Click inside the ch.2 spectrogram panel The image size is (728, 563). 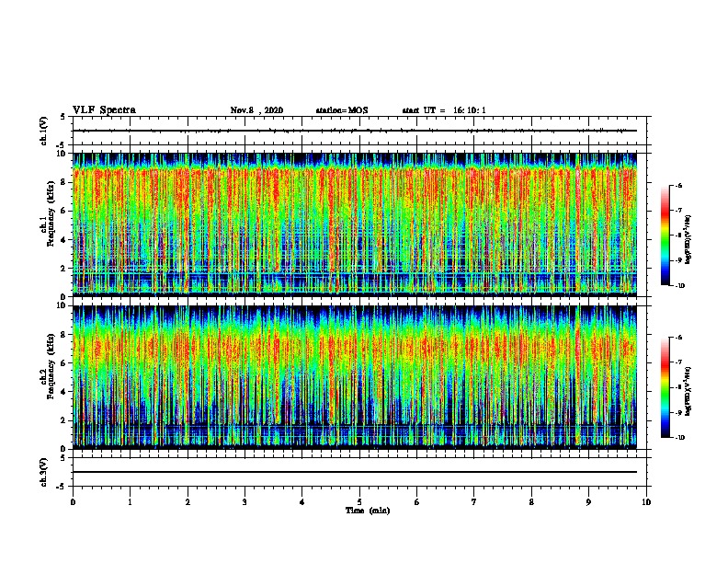point(355,377)
